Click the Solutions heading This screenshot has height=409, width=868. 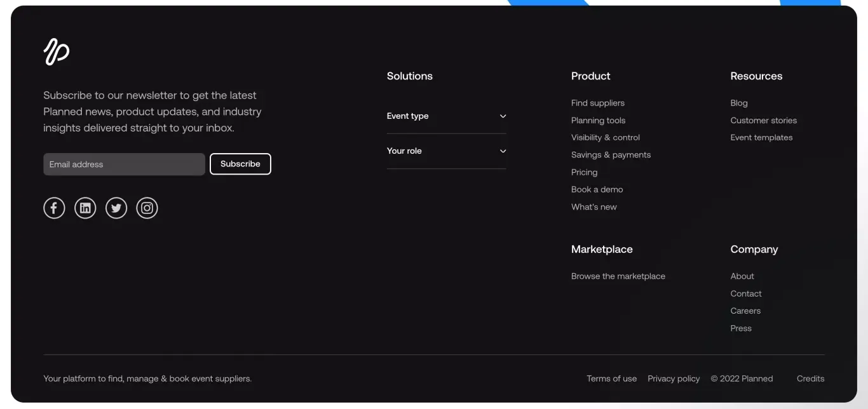(409, 76)
